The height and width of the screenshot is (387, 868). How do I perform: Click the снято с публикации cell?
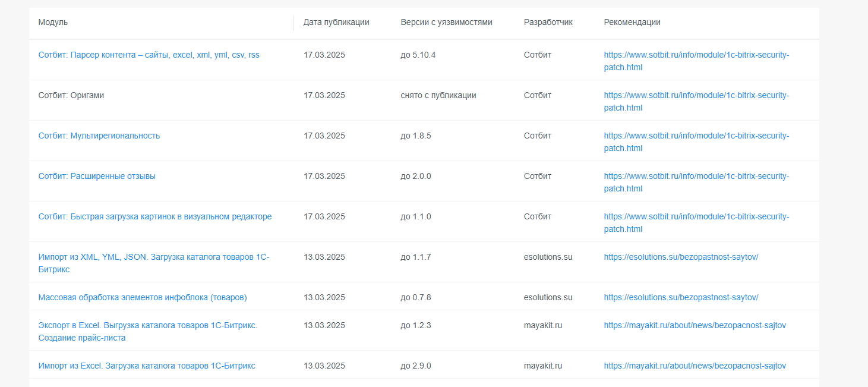pyautogui.click(x=438, y=95)
